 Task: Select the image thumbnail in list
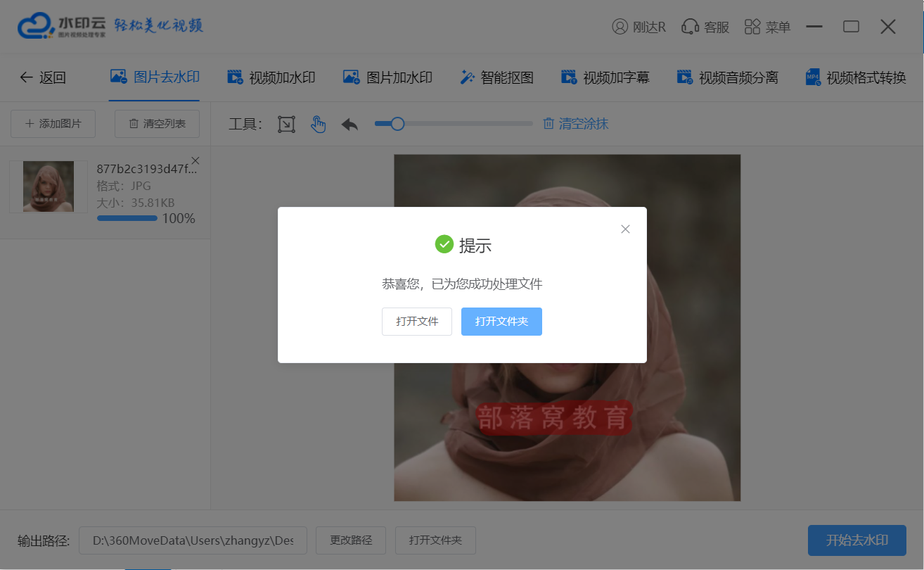(x=49, y=186)
